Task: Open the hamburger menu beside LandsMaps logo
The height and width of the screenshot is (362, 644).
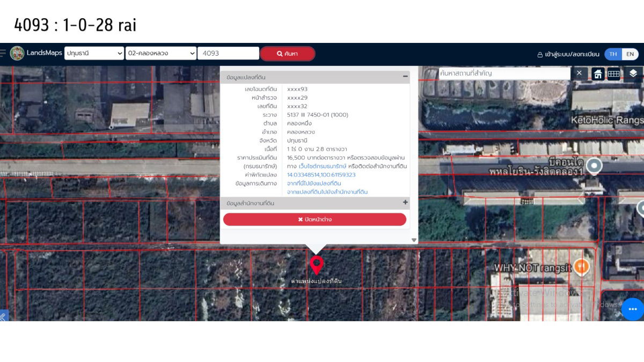Action: [3, 53]
